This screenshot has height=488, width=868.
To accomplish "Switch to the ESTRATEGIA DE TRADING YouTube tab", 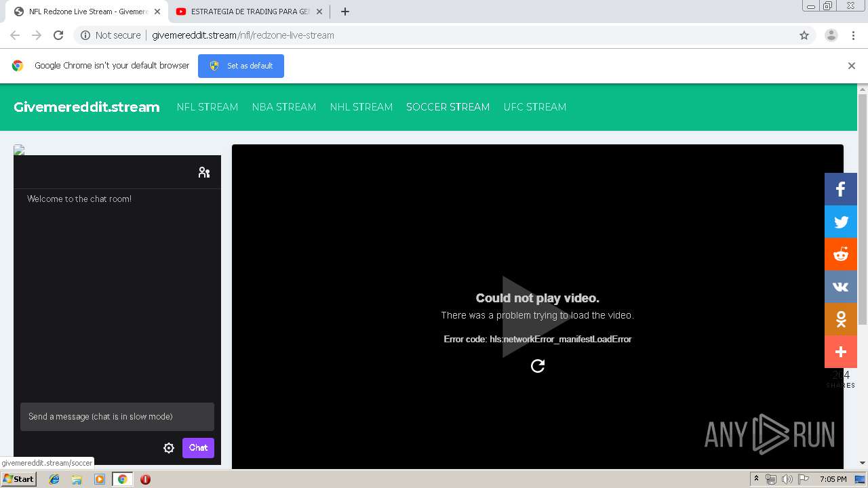I will pyautogui.click(x=248, y=12).
